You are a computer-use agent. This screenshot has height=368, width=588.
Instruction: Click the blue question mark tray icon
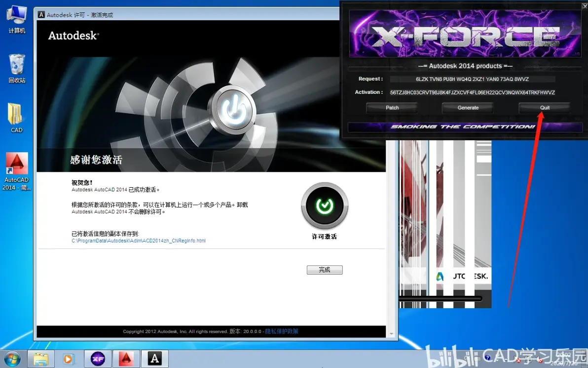point(487,357)
